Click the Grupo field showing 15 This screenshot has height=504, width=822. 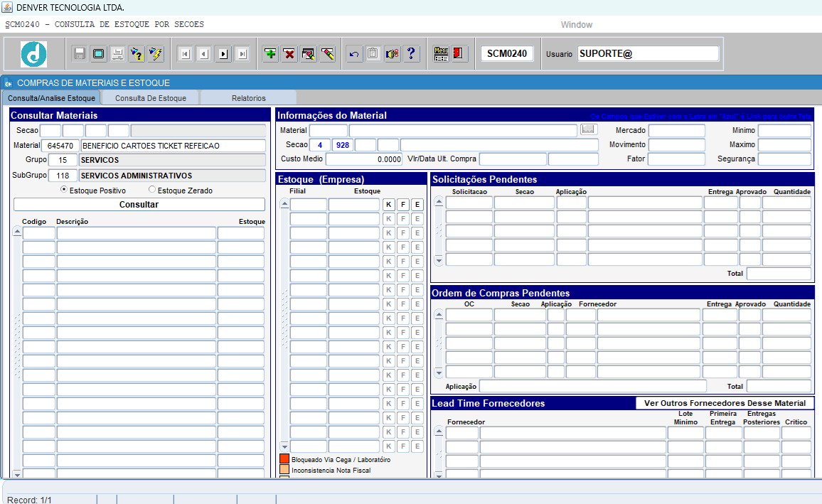click(x=63, y=160)
